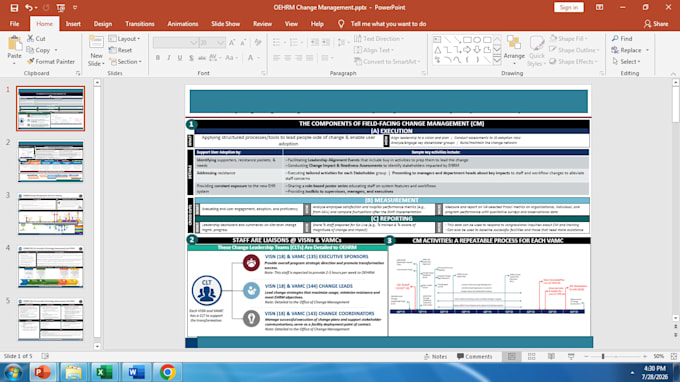Adjust the zoom slider
This screenshot has width=680, height=382.
[x=603, y=356]
